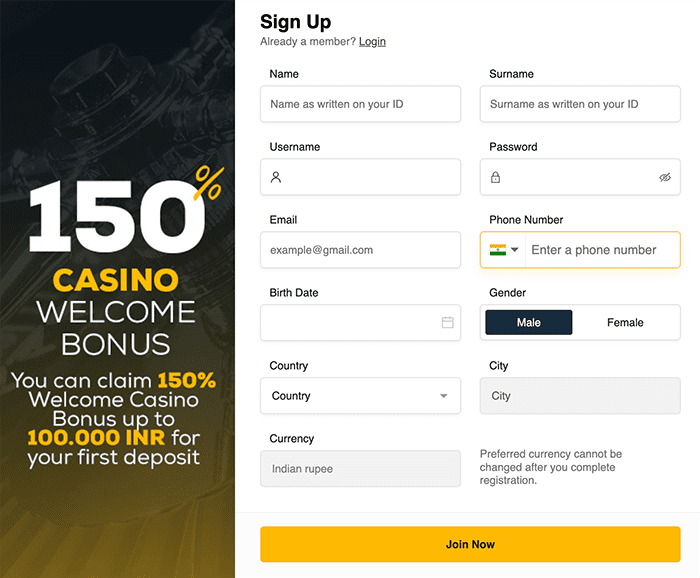Viewport: 700px width, 578px height.
Task: Click the India flag icon
Action: tap(497, 250)
